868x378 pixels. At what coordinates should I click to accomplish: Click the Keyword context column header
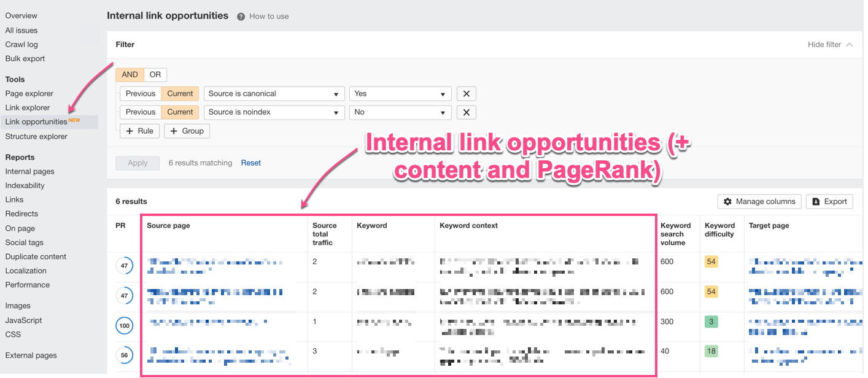click(x=468, y=226)
